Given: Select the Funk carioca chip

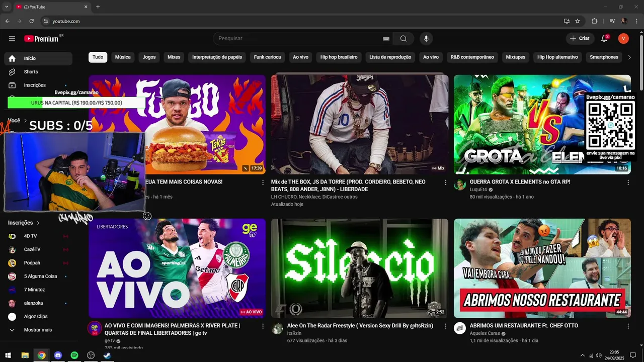Looking at the screenshot, I should pyautogui.click(x=267, y=57).
